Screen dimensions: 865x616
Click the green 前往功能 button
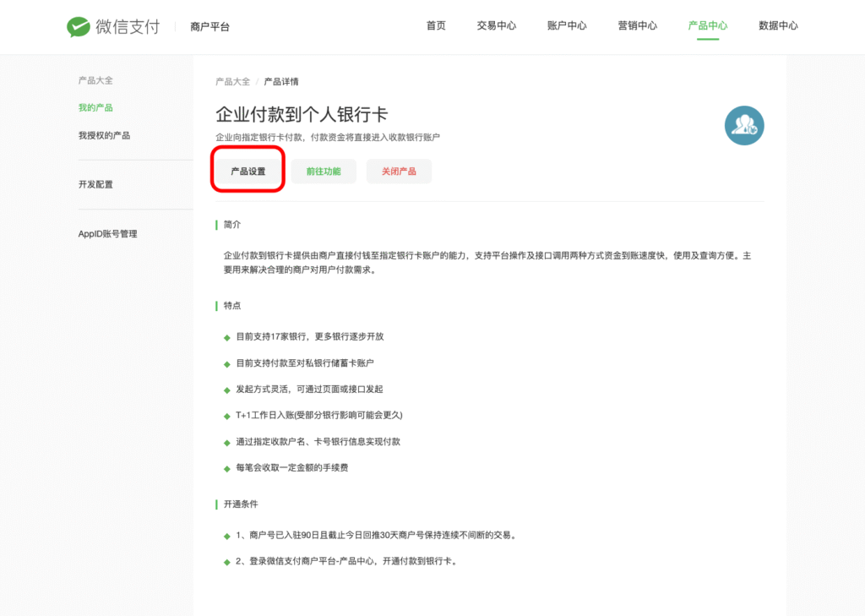coord(323,170)
